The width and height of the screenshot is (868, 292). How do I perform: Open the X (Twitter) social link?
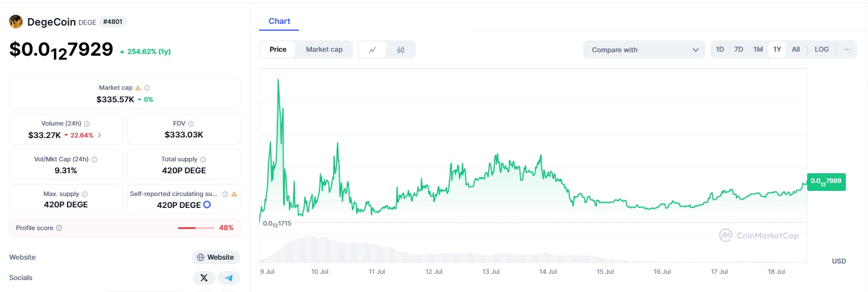[x=204, y=278]
